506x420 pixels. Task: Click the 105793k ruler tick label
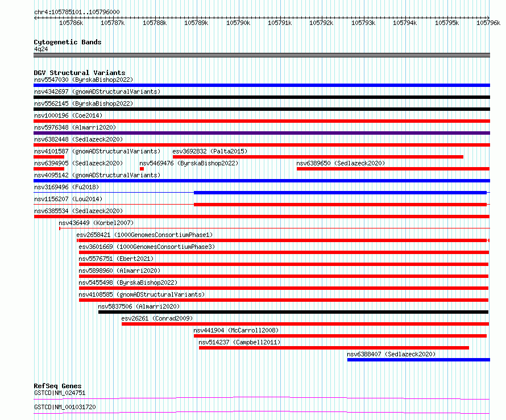[363, 23]
